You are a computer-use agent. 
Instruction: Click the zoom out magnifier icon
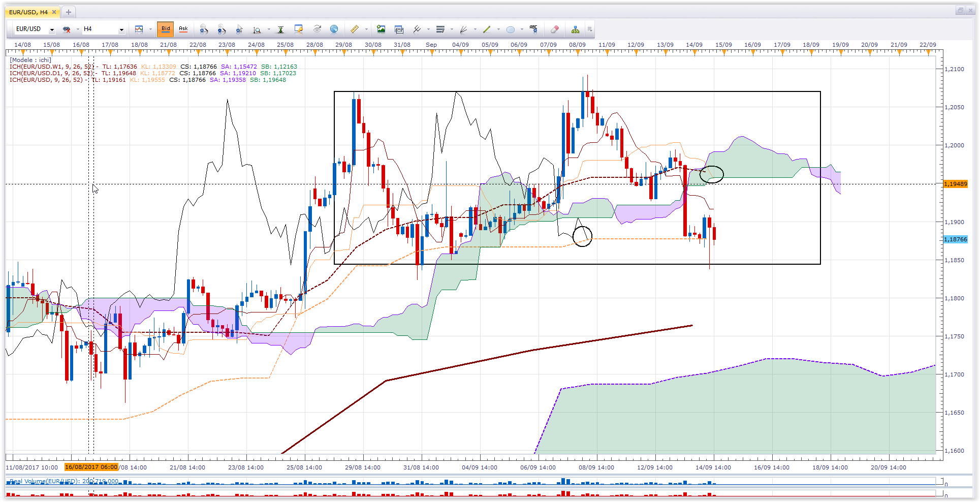[x=222, y=29]
